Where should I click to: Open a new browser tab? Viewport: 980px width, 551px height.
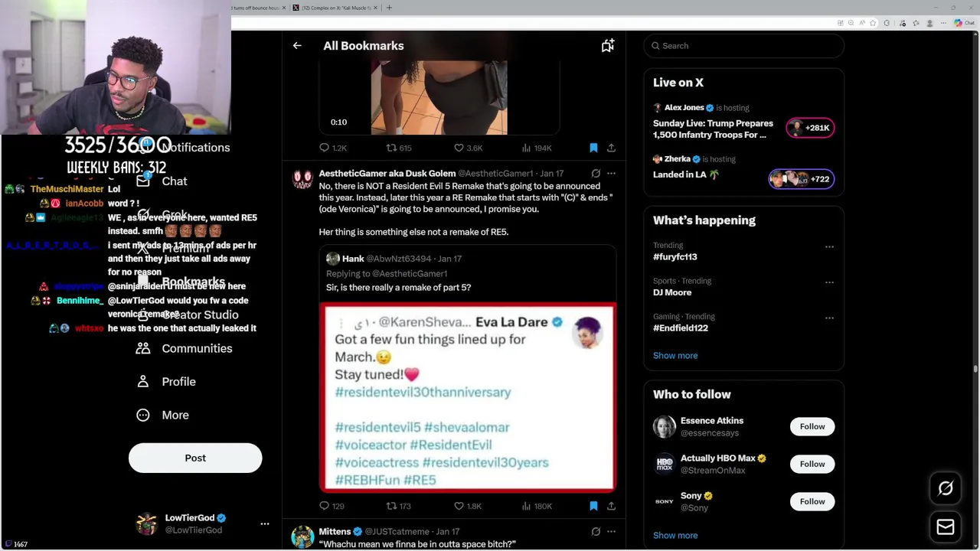[x=389, y=8]
